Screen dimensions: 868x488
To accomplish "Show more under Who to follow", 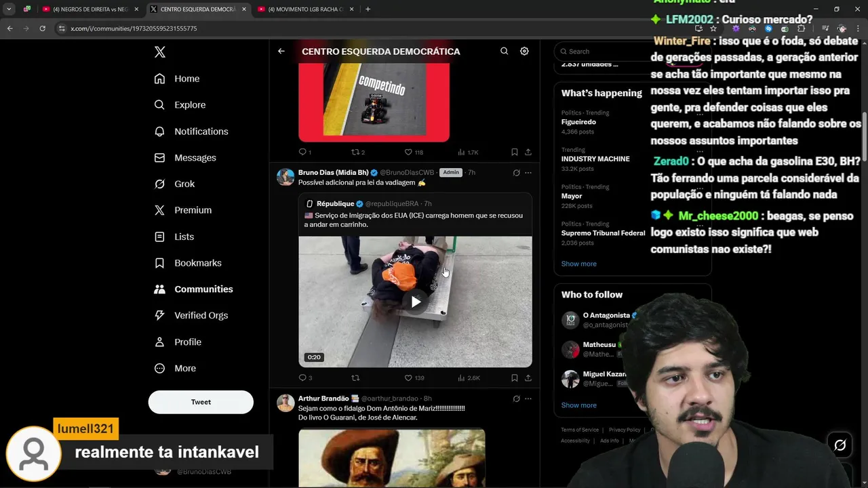I will [578, 405].
